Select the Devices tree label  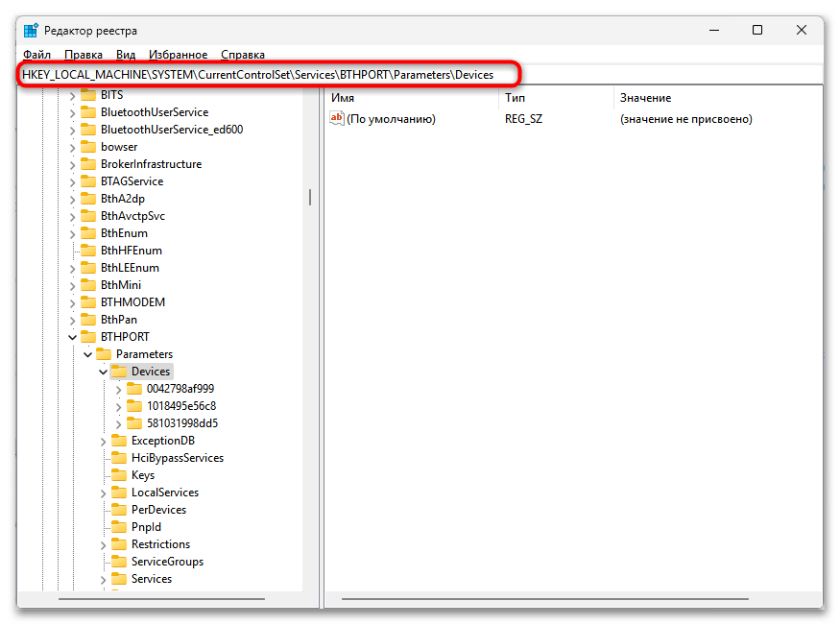coord(151,372)
